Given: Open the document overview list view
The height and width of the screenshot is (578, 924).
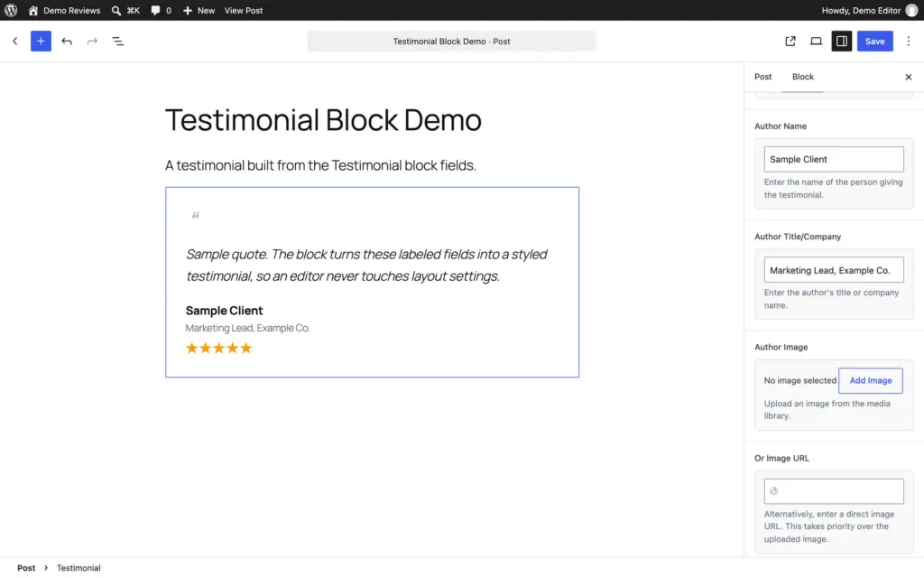Looking at the screenshot, I should [x=118, y=42].
